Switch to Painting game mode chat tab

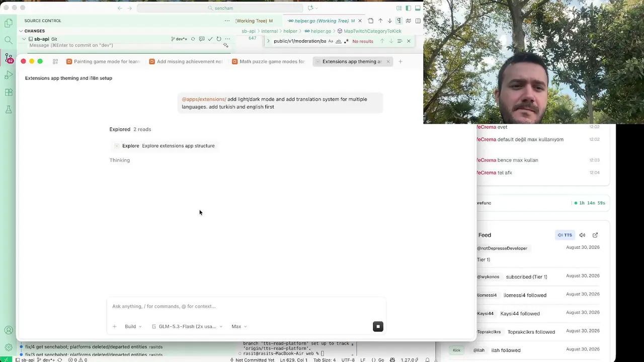point(103,61)
